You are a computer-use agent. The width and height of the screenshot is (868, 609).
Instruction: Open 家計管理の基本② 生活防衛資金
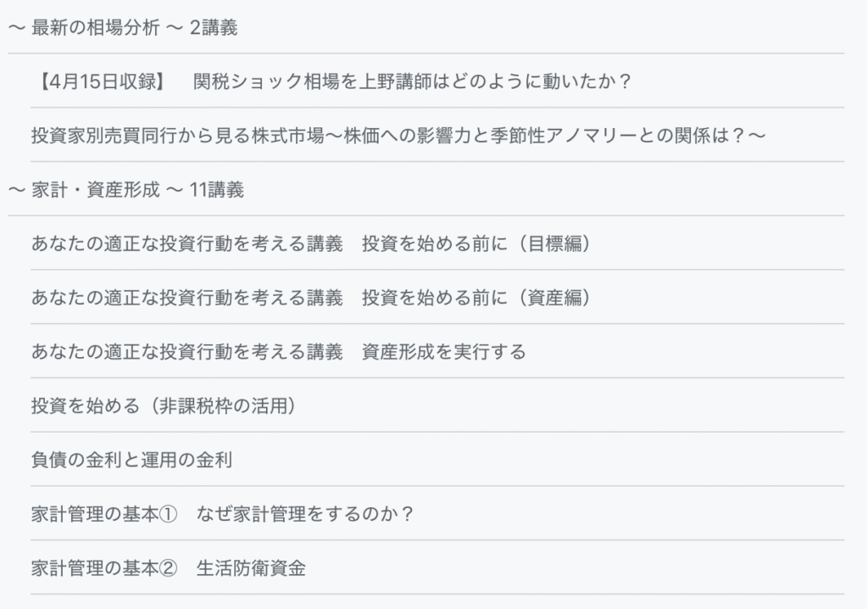437,567
